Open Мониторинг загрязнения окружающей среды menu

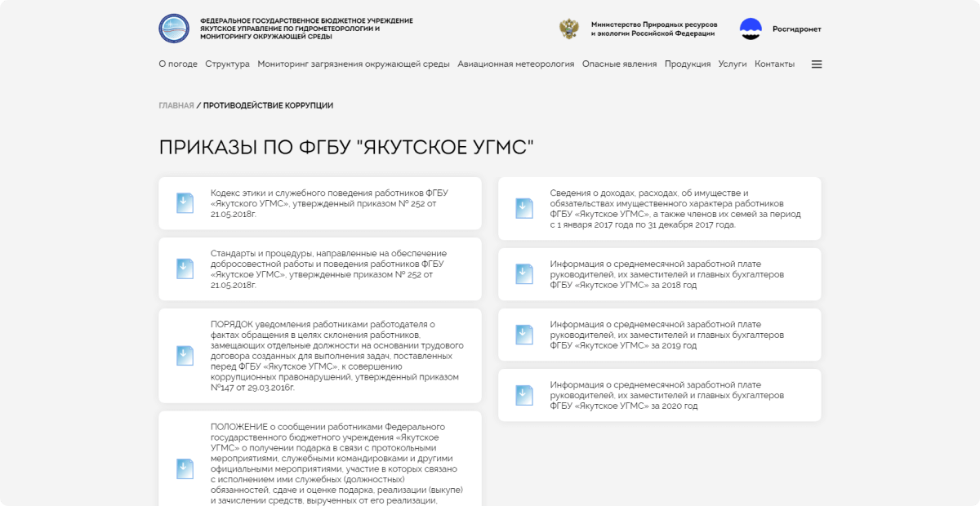pyautogui.click(x=354, y=64)
